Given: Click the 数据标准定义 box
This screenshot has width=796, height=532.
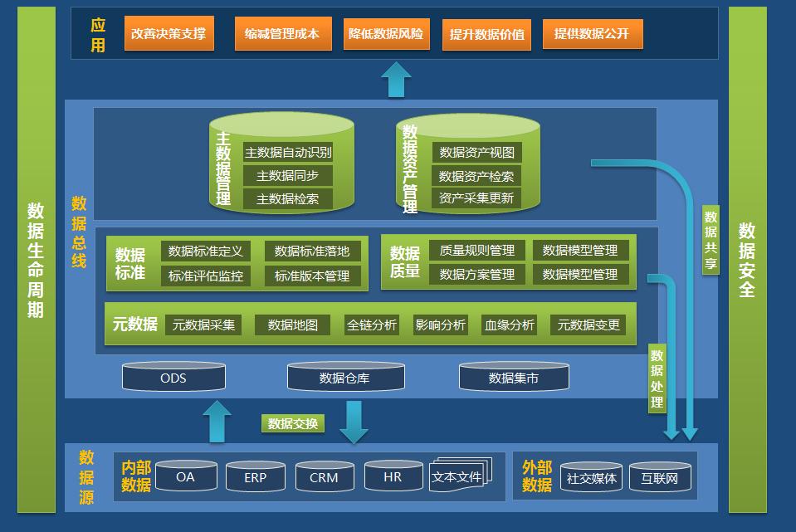Looking at the screenshot, I should (x=206, y=251).
